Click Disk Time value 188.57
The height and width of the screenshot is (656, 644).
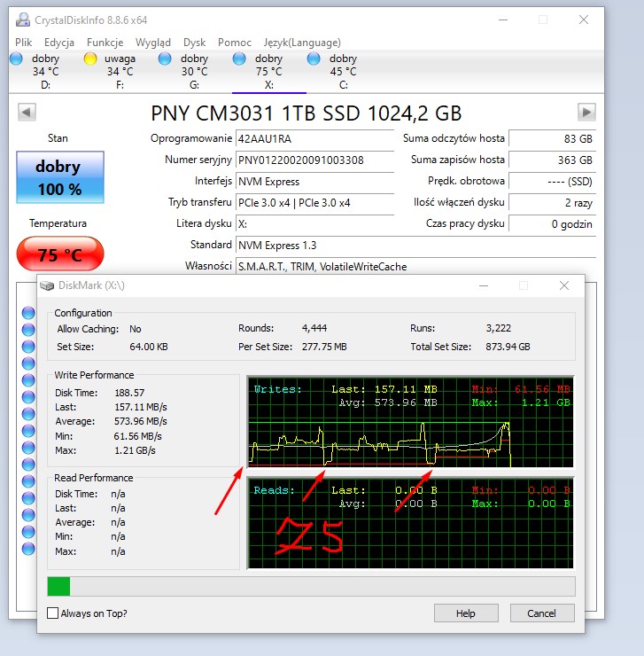click(x=129, y=393)
